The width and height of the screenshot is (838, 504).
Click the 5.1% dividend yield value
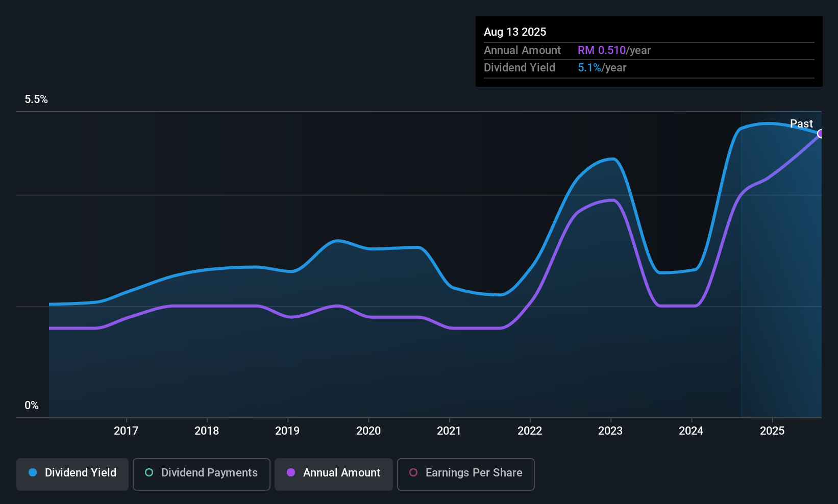pos(589,67)
